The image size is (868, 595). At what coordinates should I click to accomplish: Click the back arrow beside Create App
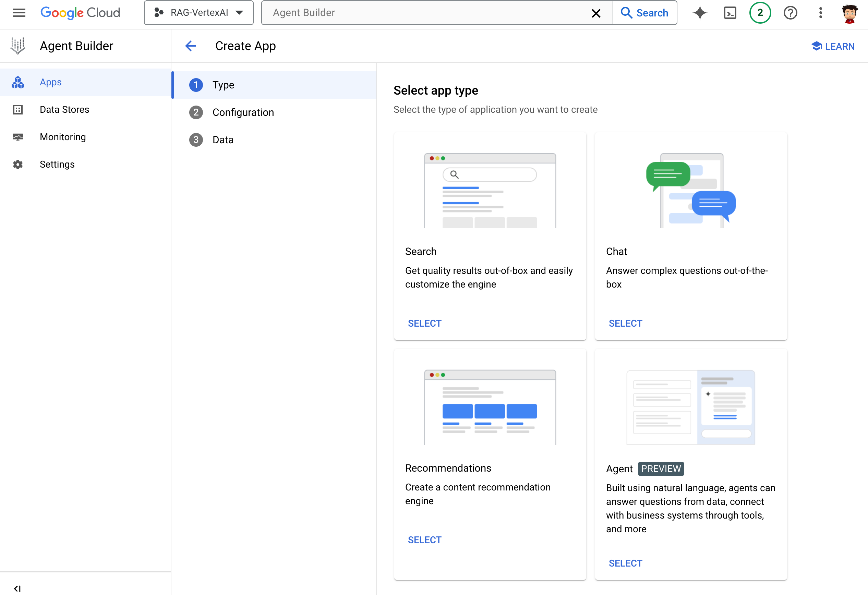tap(191, 46)
